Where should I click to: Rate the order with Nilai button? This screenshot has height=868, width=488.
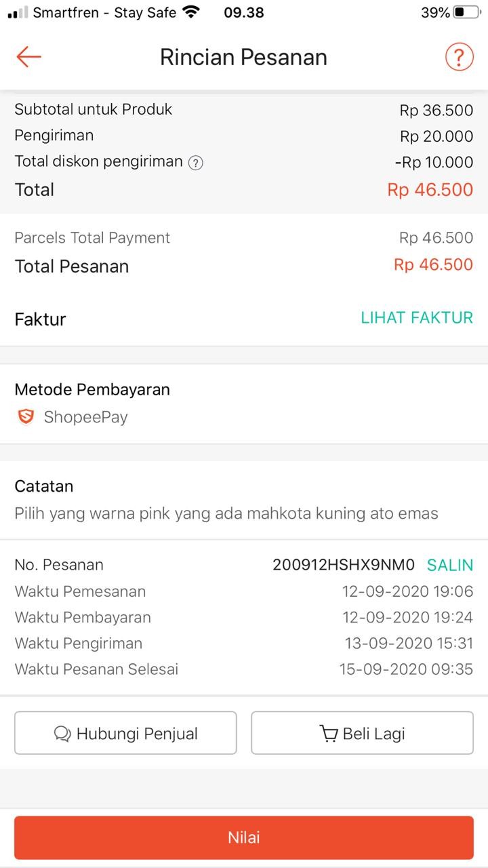tap(244, 837)
